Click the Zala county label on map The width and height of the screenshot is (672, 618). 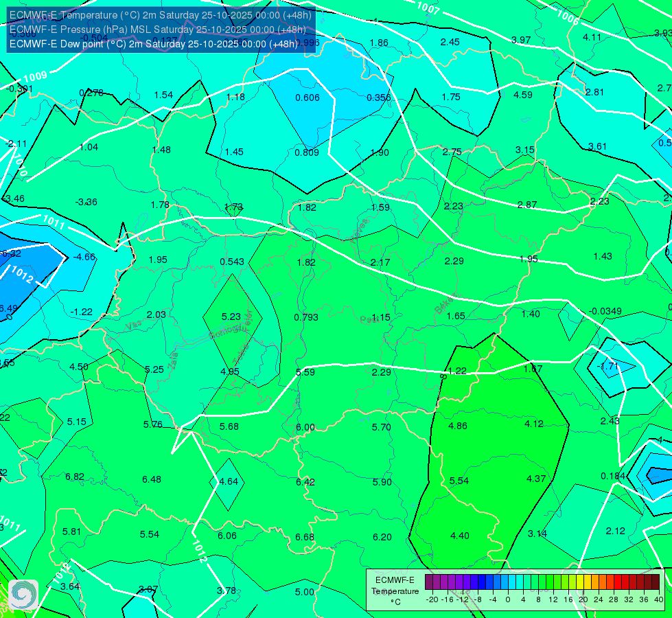pos(173,360)
